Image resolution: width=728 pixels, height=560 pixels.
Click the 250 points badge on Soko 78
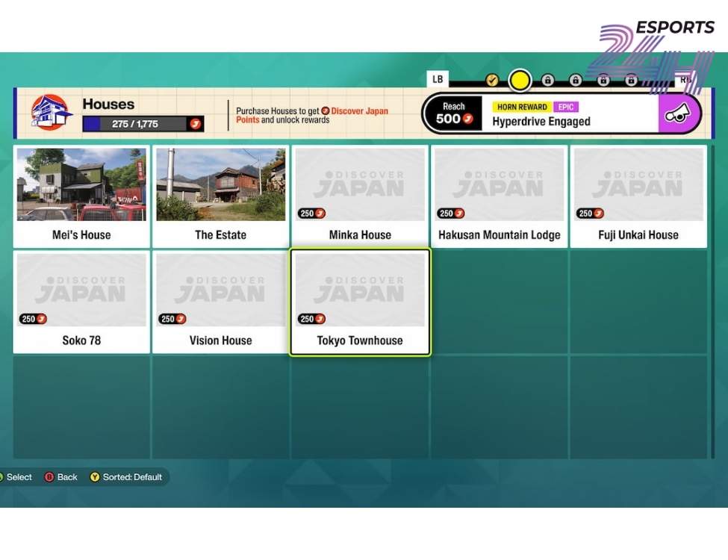[33, 319]
